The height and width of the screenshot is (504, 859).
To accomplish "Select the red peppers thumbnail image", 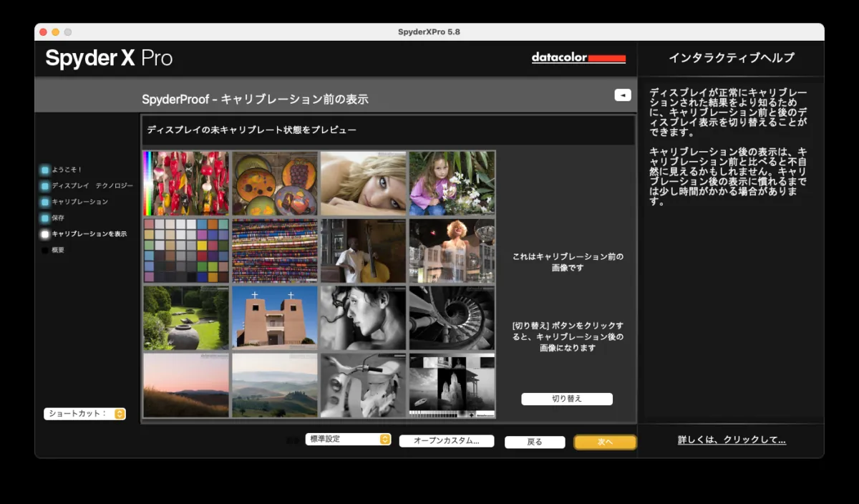I will (x=186, y=183).
